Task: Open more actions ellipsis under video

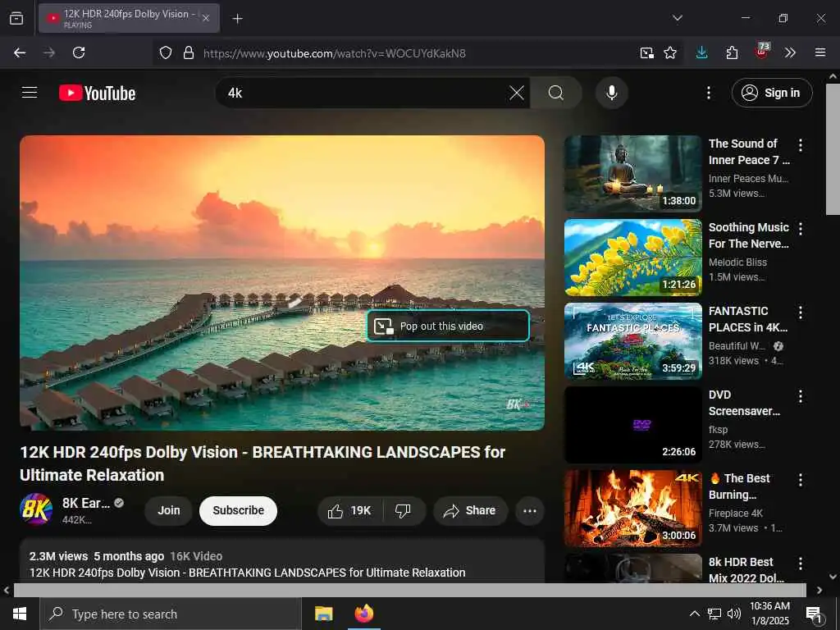Action: tap(529, 510)
